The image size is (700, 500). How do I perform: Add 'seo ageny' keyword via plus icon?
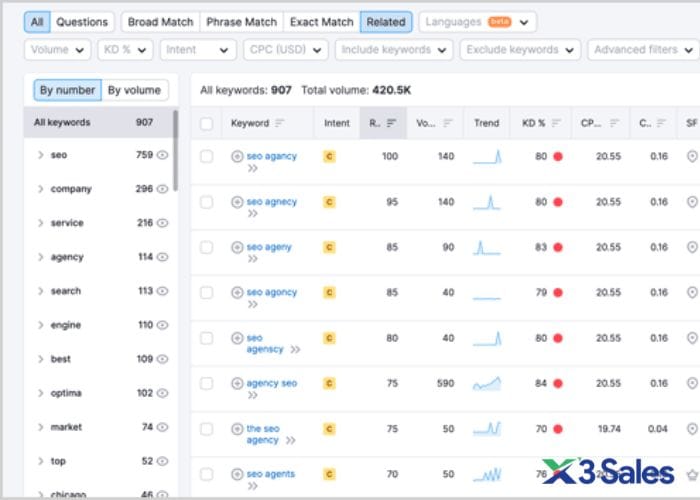point(237,247)
